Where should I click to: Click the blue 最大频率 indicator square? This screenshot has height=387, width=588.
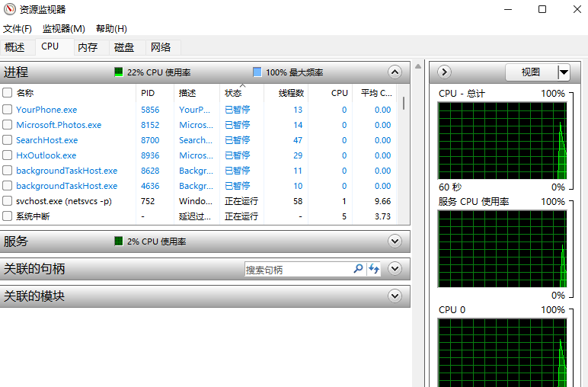point(257,72)
